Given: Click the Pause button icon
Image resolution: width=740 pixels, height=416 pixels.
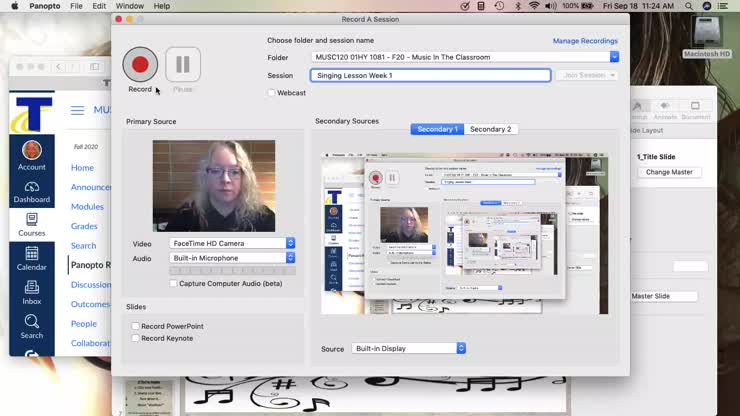Looking at the screenshot, I should pyautogui.click(x=183, y=65).
